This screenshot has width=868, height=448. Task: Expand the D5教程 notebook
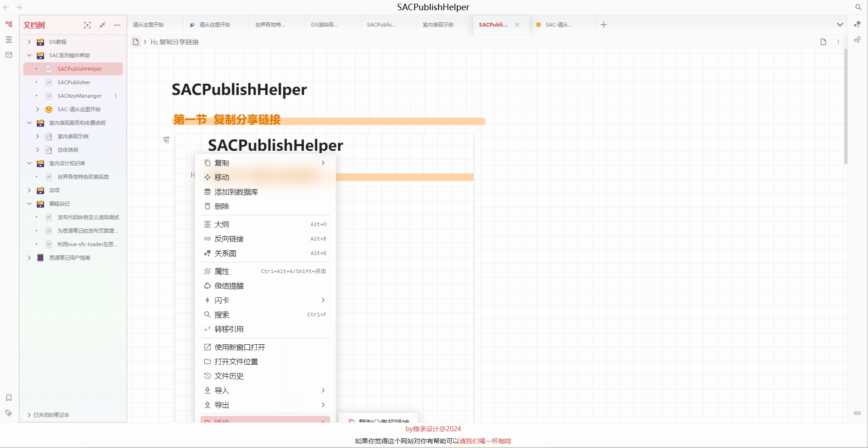[x=29, y=42]
